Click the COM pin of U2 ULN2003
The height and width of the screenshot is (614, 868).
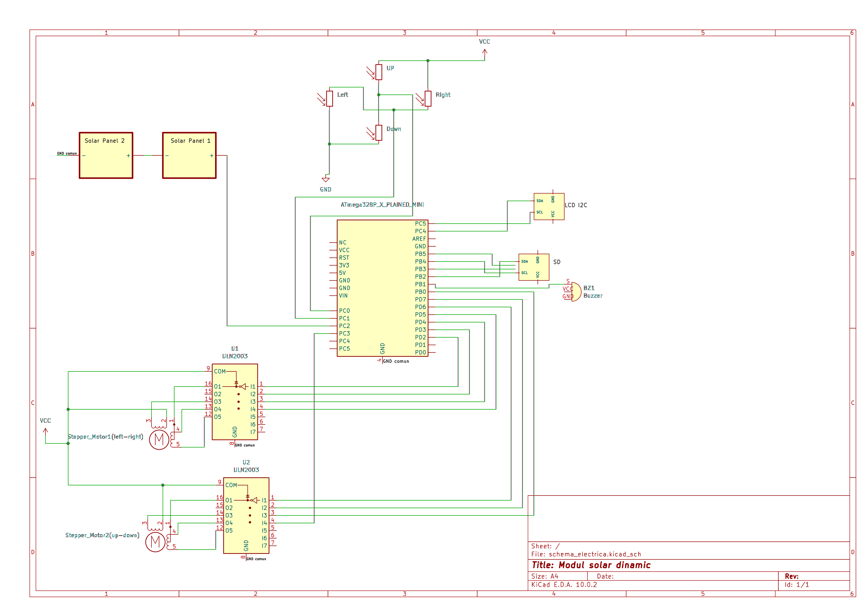click(x=231, y=485)
